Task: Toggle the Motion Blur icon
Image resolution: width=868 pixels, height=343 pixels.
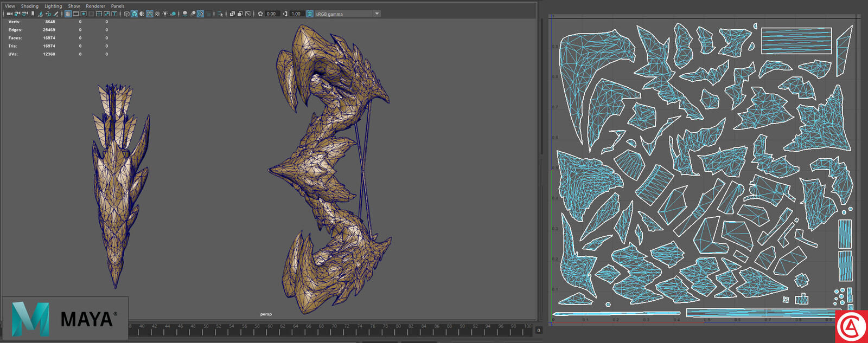Action: [x=193, y=14]
